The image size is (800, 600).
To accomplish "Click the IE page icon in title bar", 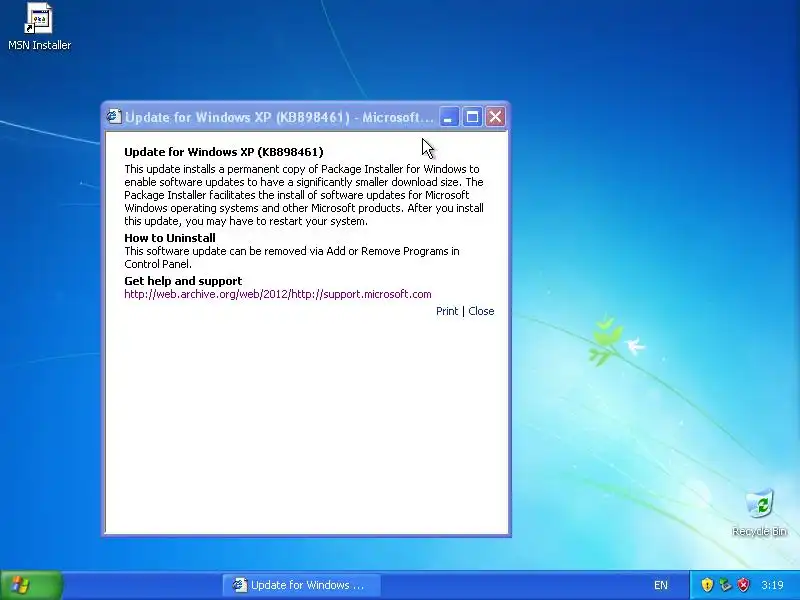I will click(x=113, y=117).
